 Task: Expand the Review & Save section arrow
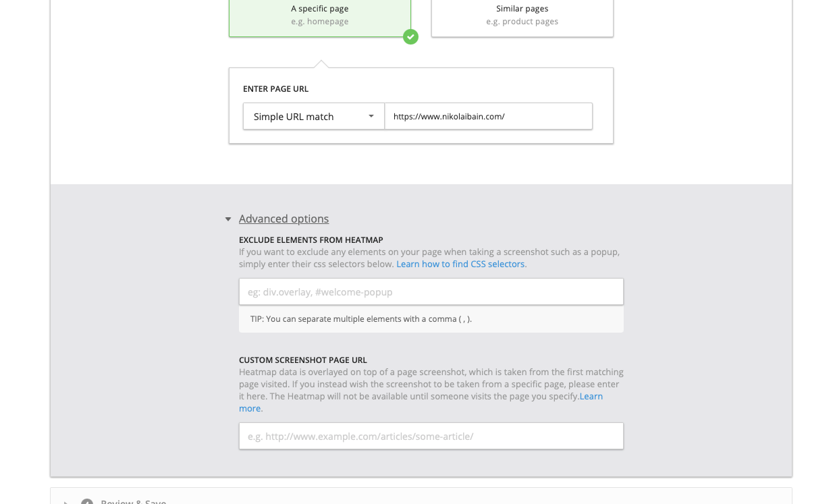[x=66, y=502]
